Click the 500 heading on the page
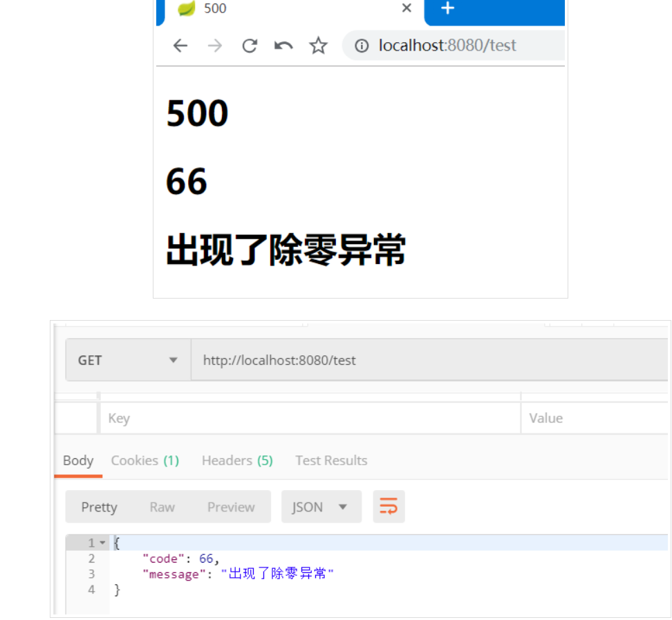The image size is (672, 620). pos(197,113)
